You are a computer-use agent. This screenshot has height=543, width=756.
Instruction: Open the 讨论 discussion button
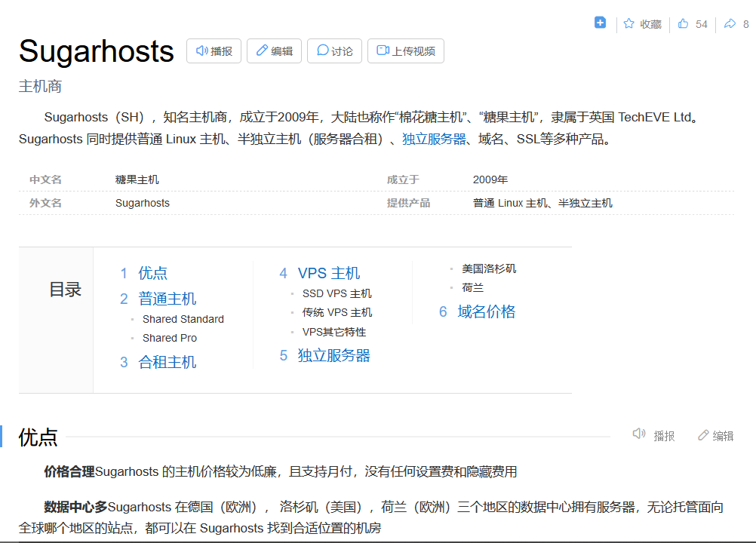pos(334,51)
